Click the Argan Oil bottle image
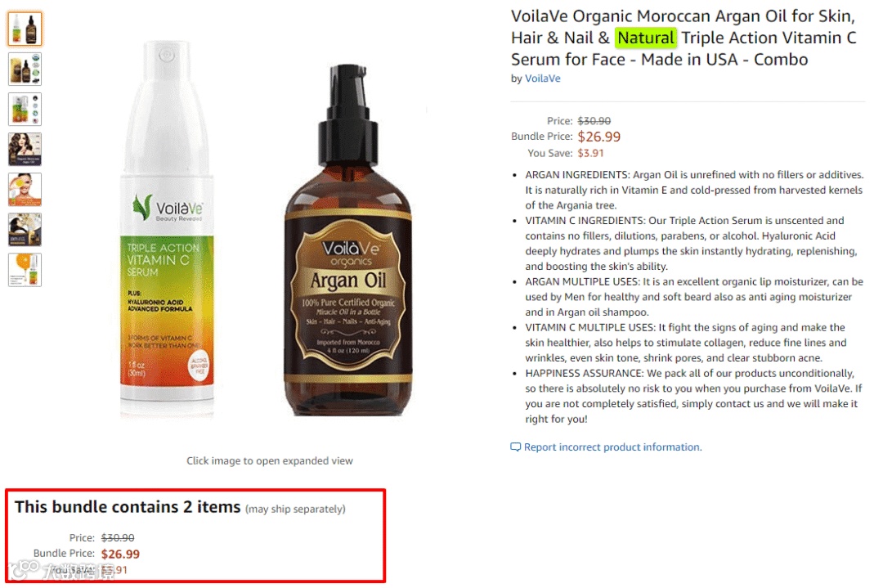883x588 pixels. click(x=348, y=240)
